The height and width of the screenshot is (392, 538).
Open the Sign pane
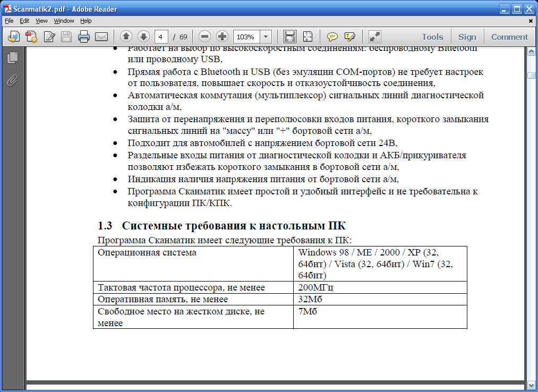(467, 37)
